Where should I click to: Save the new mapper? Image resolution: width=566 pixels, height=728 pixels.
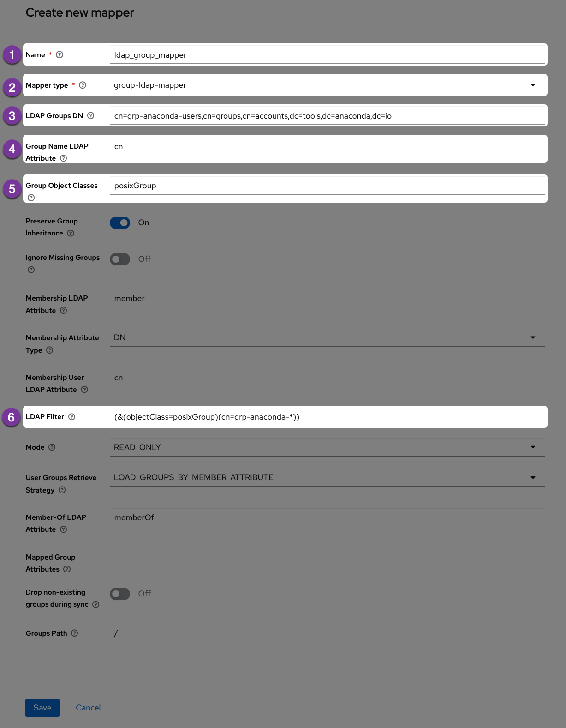coord(42,708)
